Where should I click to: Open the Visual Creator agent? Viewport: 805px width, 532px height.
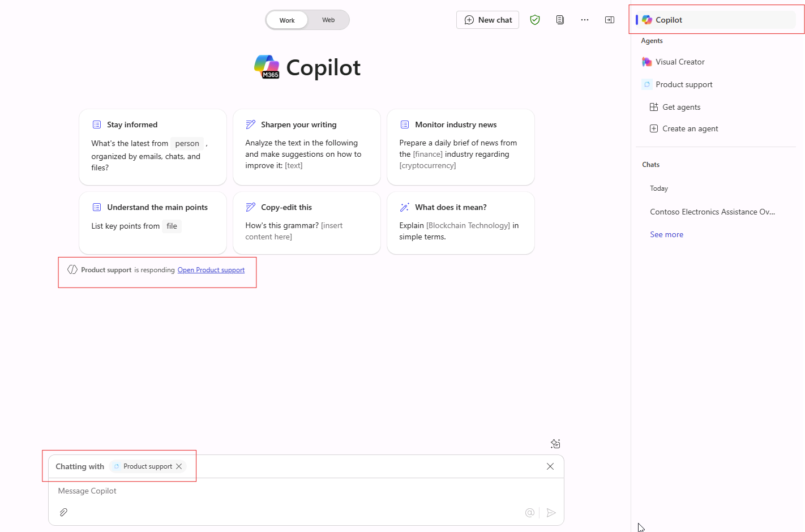pos(680,62)
